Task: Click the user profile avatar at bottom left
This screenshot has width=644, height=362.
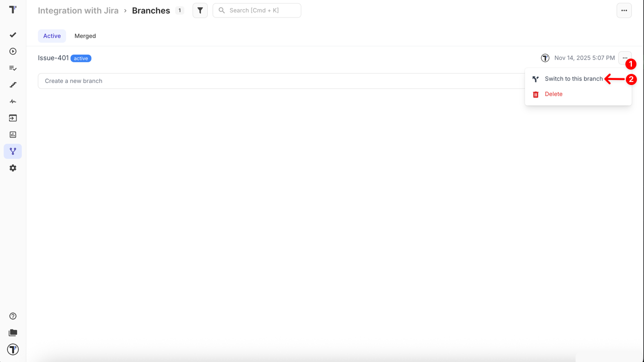Action: [x=13, y=349]
